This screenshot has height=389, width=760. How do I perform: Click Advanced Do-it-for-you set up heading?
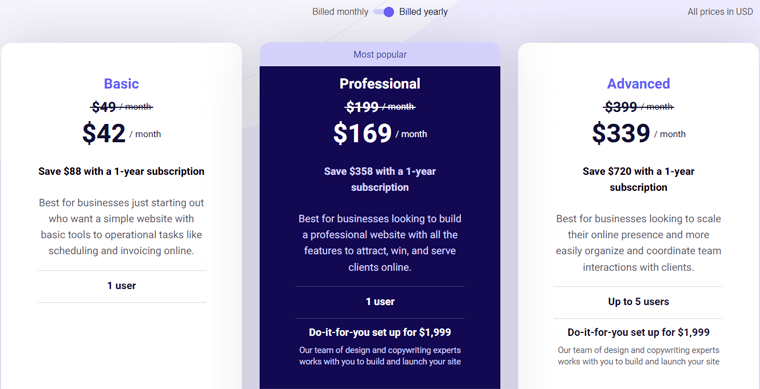pyautogui.click(x=638, y=332)
